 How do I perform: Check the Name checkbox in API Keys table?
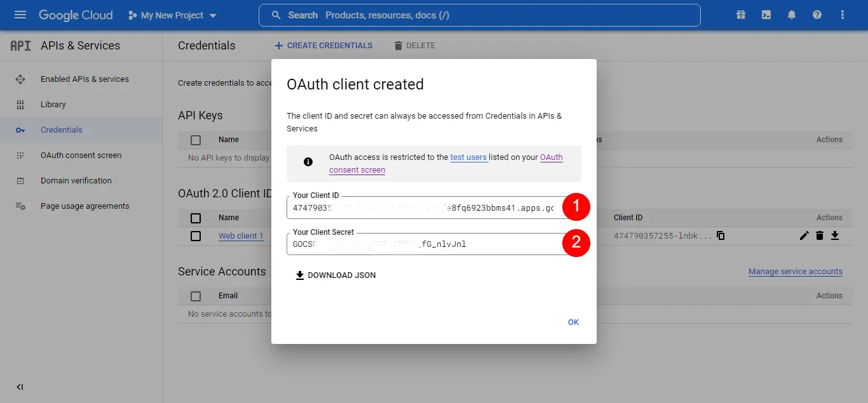click(x=195, y=139)
